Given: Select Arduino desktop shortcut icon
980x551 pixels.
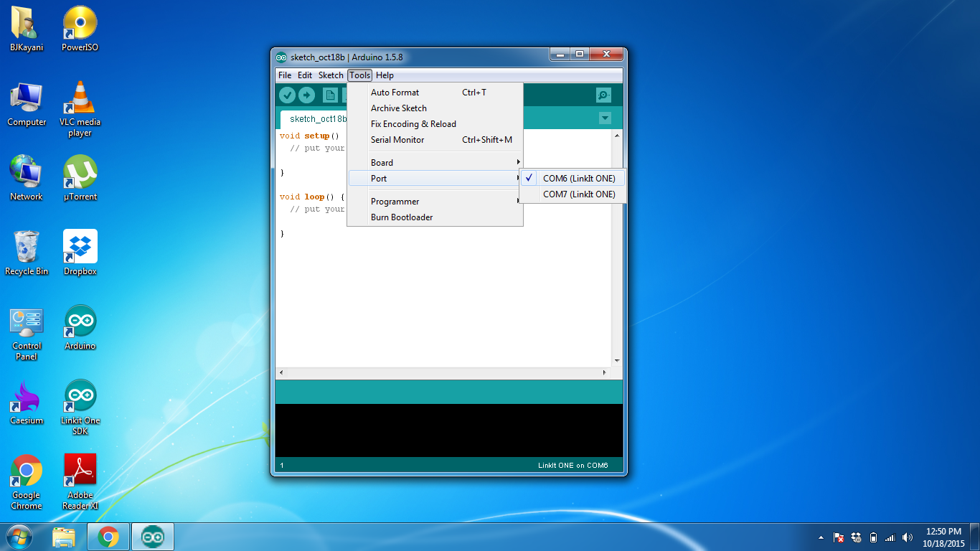Looking at the screenshot, I should tap(80, 328).
